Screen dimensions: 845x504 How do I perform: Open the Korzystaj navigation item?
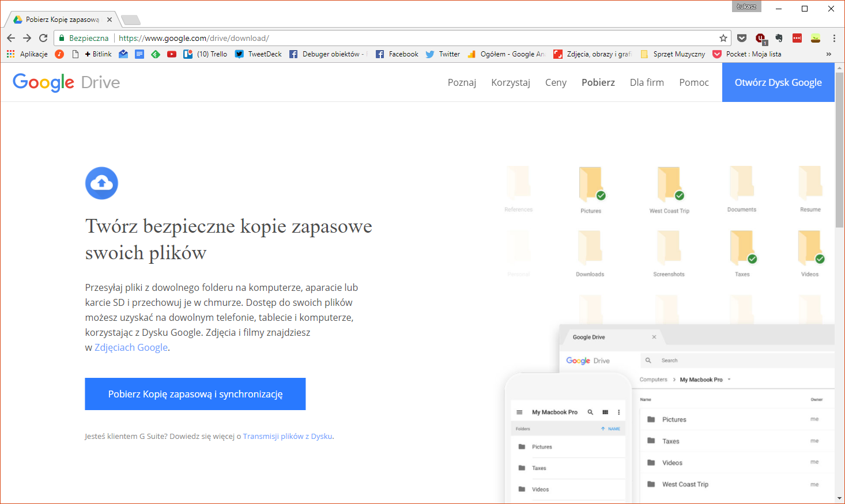pos(511,82)
